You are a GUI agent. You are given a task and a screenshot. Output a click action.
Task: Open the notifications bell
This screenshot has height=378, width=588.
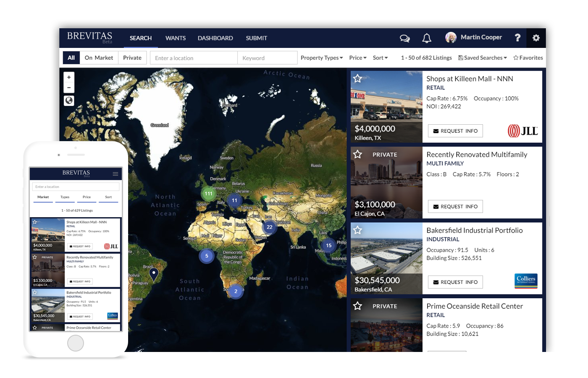click(x=427, y=38)
